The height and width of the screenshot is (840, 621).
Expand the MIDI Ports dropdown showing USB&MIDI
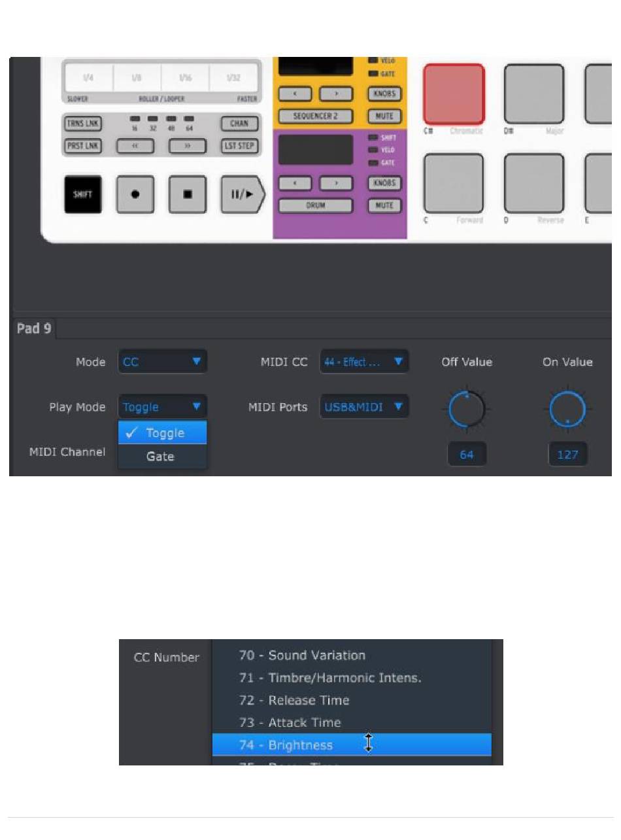(x=364, y=407)
